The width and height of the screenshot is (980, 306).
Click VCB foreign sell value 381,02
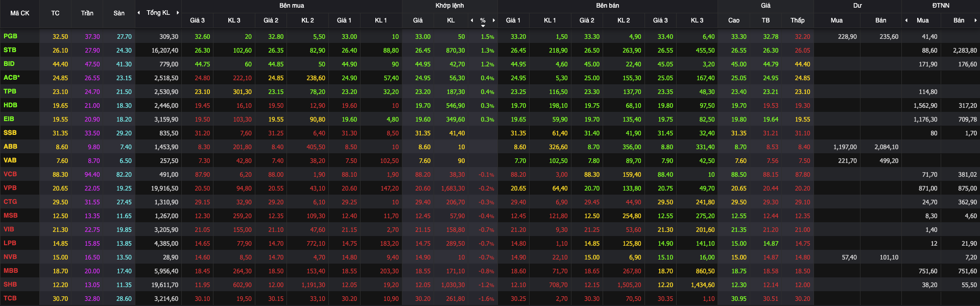pyautogui.click(x=968, y=175)
